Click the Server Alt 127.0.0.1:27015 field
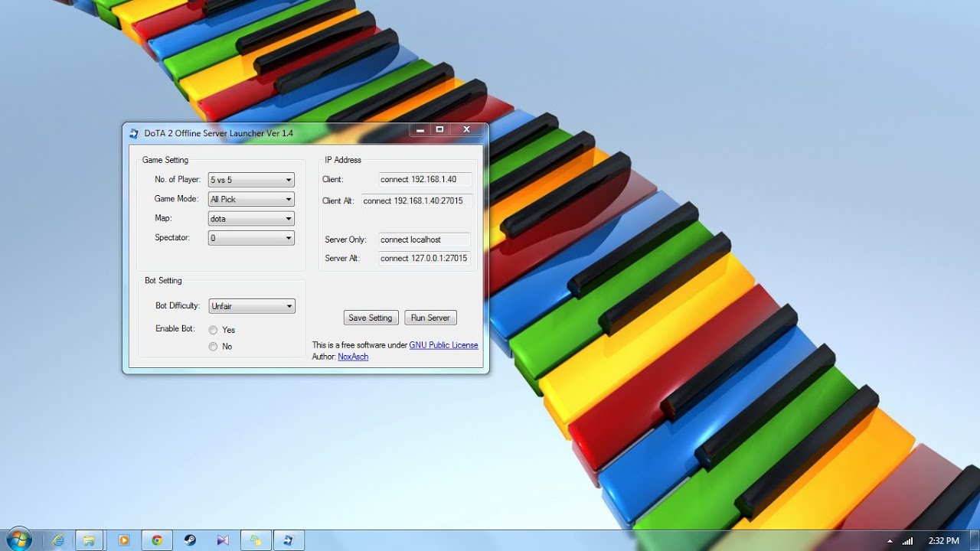The height and width of the screenshot is (551, 980). (x=425, y=258)
